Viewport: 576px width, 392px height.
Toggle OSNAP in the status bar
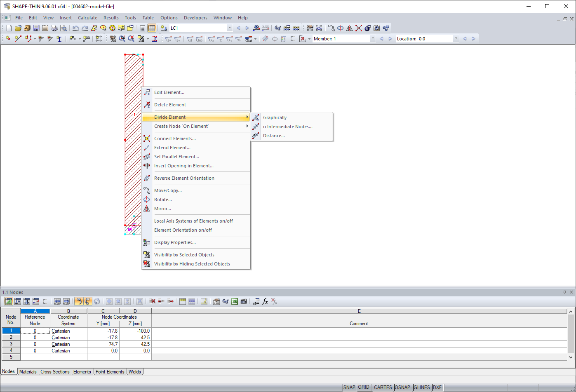(x=402, y=387)
